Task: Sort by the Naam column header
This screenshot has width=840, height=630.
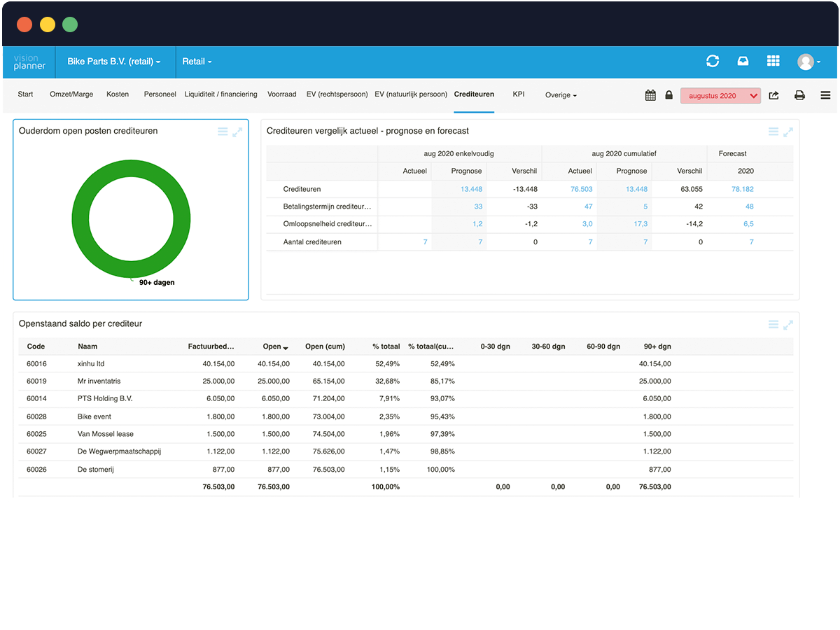Action: (87, 346)
